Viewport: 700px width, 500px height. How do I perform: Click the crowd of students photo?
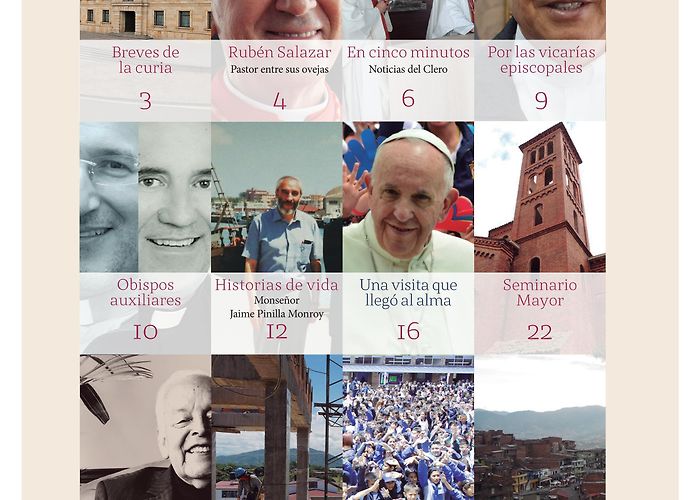pyautogui.click(x=408, y=427)
